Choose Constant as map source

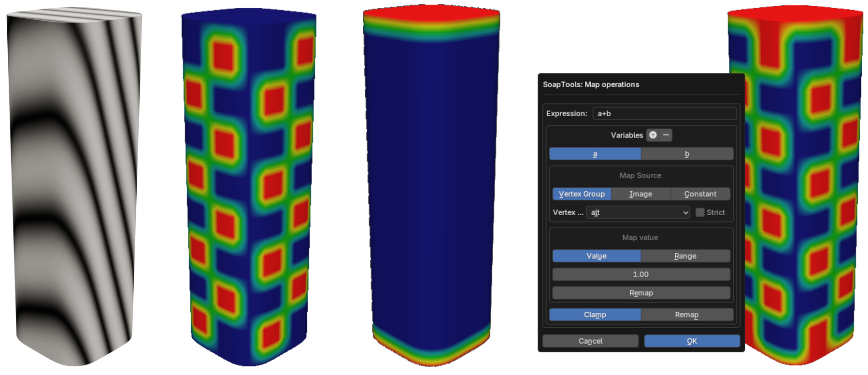coord(700,194)
